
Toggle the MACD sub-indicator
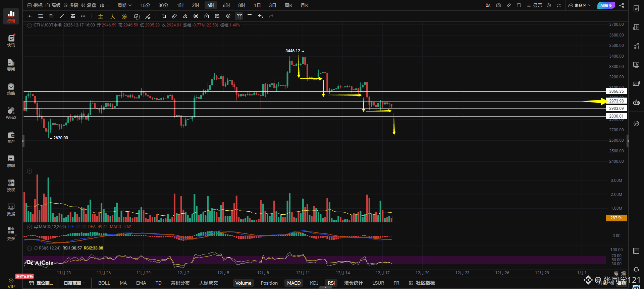294,283
